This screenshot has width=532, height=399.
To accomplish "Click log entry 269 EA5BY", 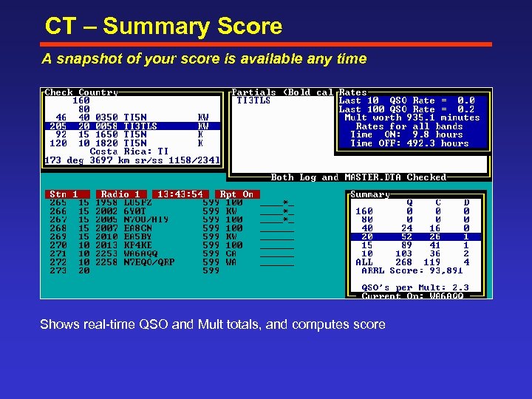I will click(x=171, y=236).
